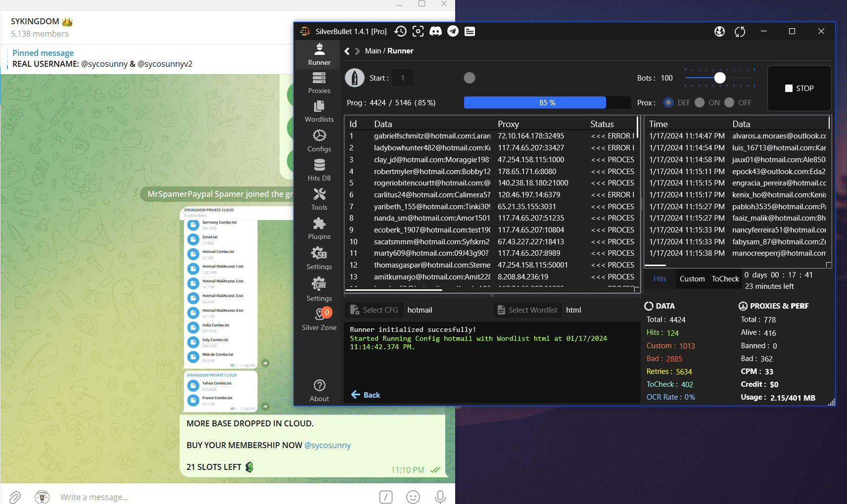Open the About page
Viewport: 847px width, 504px height.
(319, 391)
